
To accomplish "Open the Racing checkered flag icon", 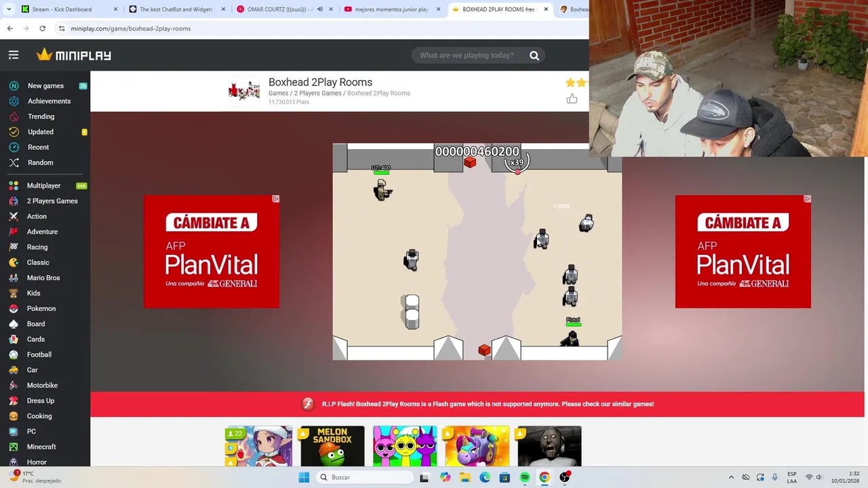I will tap(14, 247).
